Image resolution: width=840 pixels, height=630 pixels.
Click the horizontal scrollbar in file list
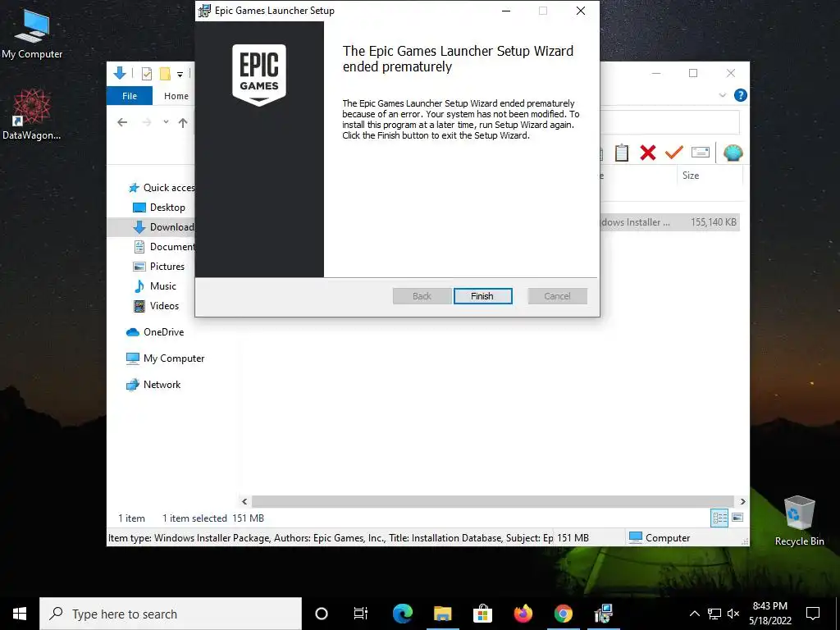pos(493,501)
